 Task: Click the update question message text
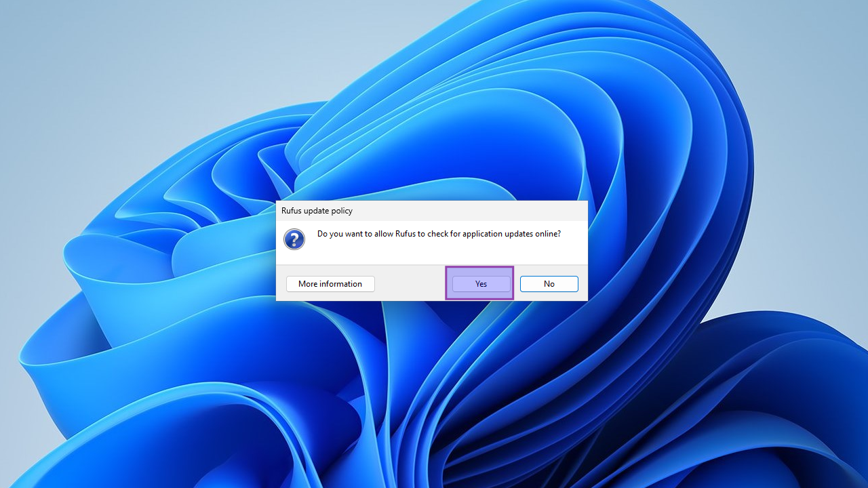tap(439, 234)
